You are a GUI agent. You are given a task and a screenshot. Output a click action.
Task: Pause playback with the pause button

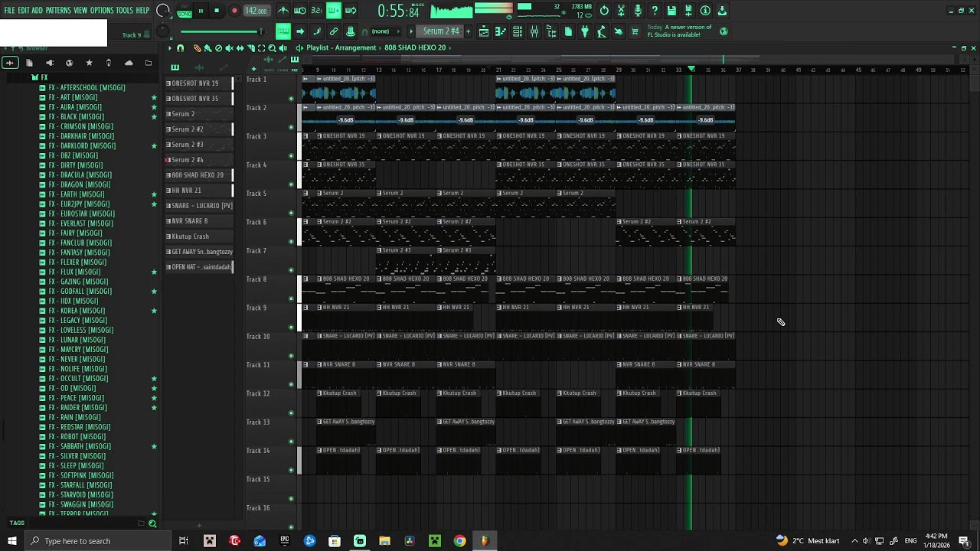201,11
